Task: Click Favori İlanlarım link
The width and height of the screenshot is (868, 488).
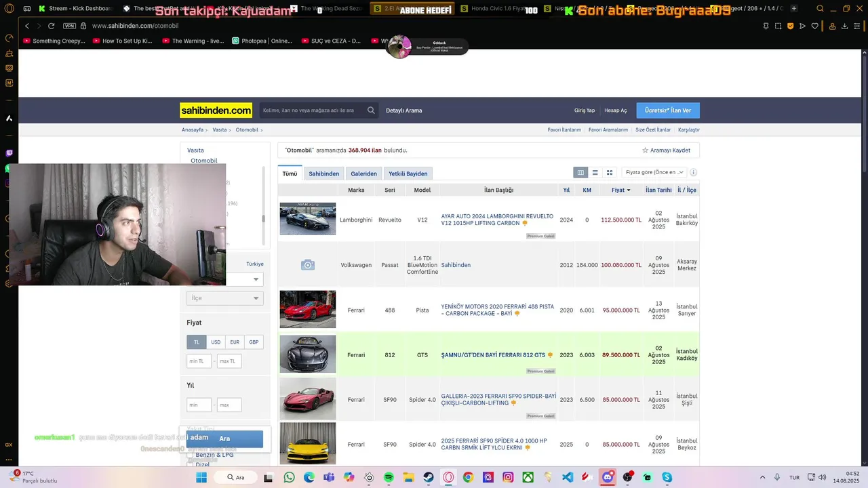Action: point(564,129)
